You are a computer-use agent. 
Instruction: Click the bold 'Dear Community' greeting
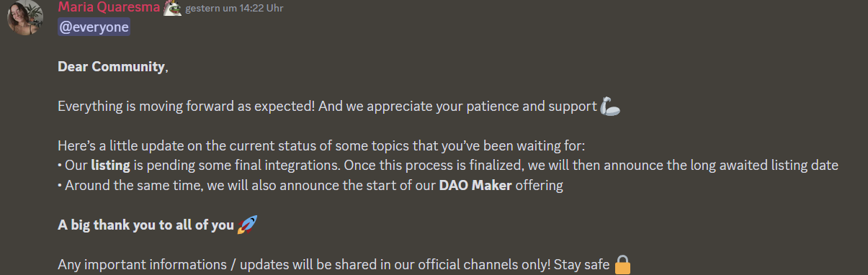(111, 67)
